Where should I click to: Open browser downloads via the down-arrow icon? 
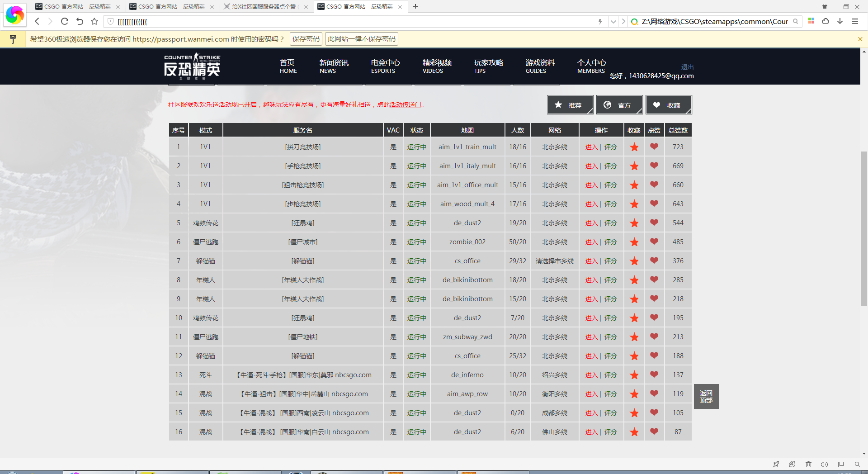pos(840,21)
